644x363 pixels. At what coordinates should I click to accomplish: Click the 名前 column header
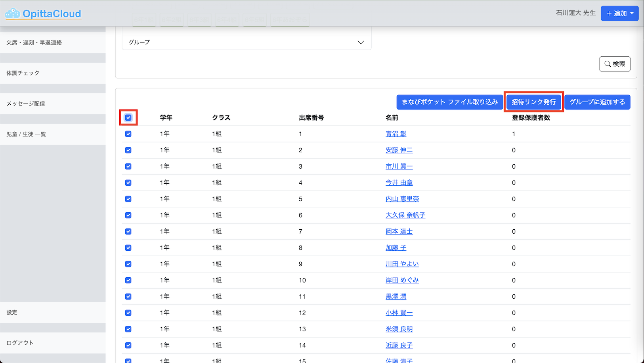point(392,117)
